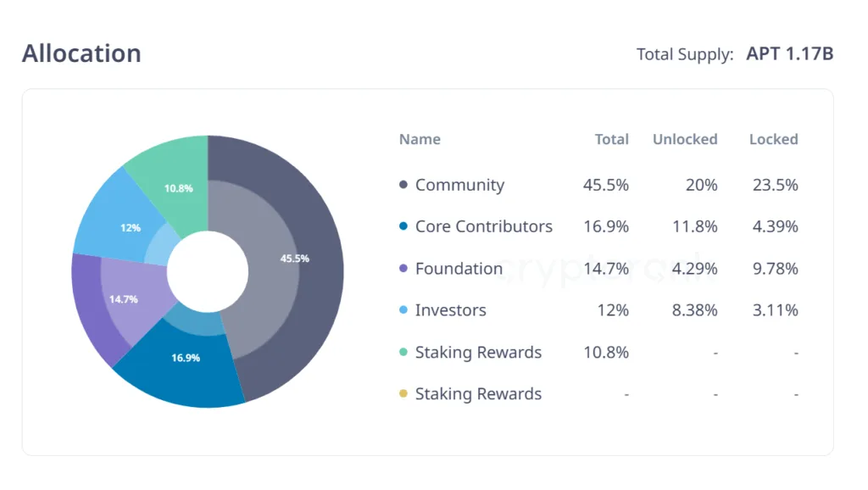This screenshot has width=868, height=490.
Task: Click the Foundation legend dot
Action: click(402, 269)
